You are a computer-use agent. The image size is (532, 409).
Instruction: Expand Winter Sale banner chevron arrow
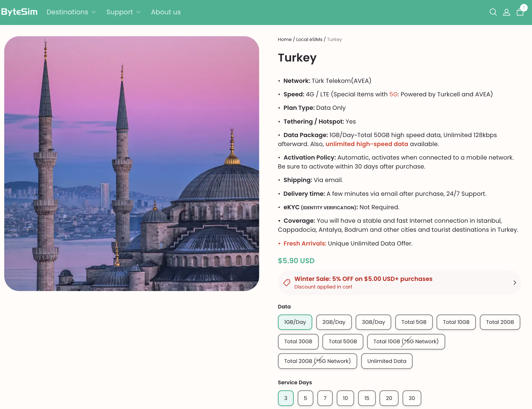tap(515, 283)
